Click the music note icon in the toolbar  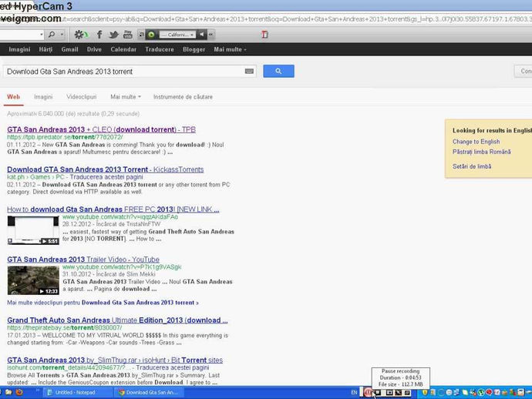coord(142,34)
